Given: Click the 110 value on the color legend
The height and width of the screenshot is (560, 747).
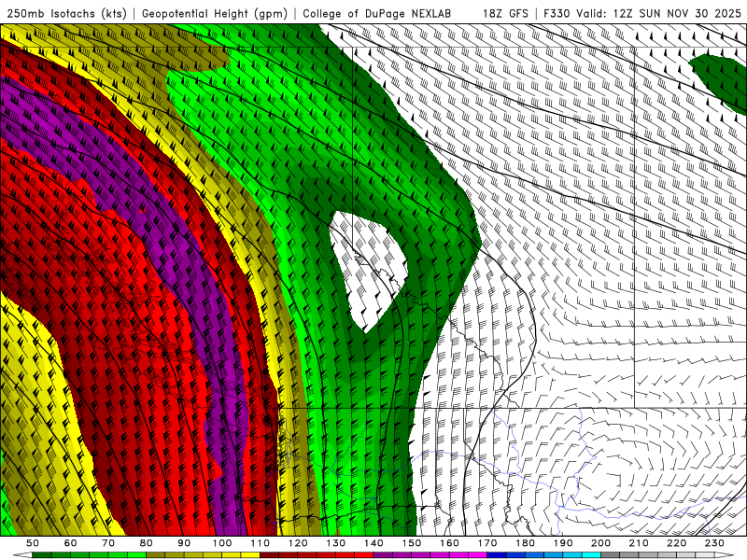Looking at the screenshot, I should [x=260, y=542].
